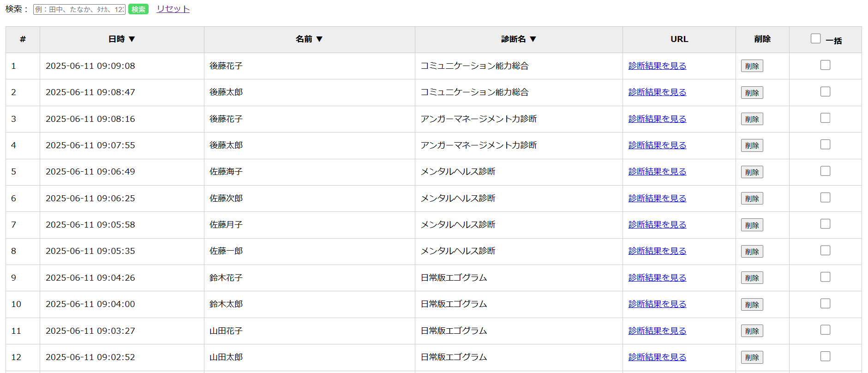Sort table by 診断名 column arrow
This screenshot has height=373, width=868.
click(x=533, y=39)
